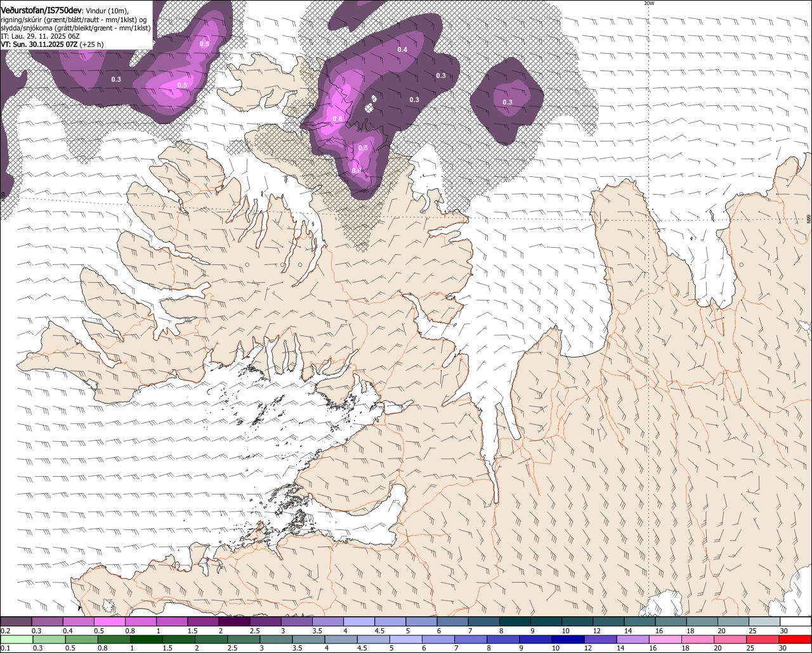The width and height of the screenshot is (812, 653).
Task: Click the palest green 0.1 swatch in the rain legend
Action: (x=16, y=640)
